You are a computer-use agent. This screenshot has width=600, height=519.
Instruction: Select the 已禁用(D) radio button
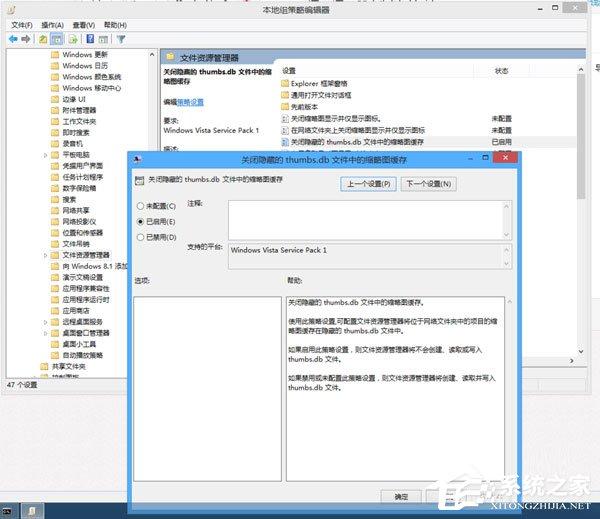click(x=140, y=238)
